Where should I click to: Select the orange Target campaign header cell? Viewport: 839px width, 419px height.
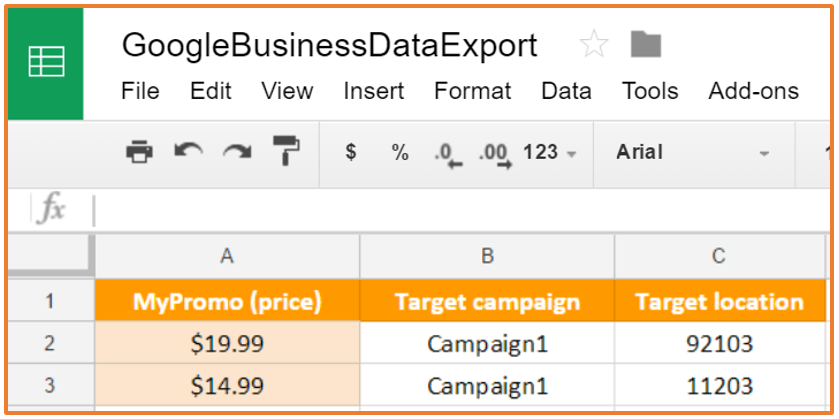(487, 301)
